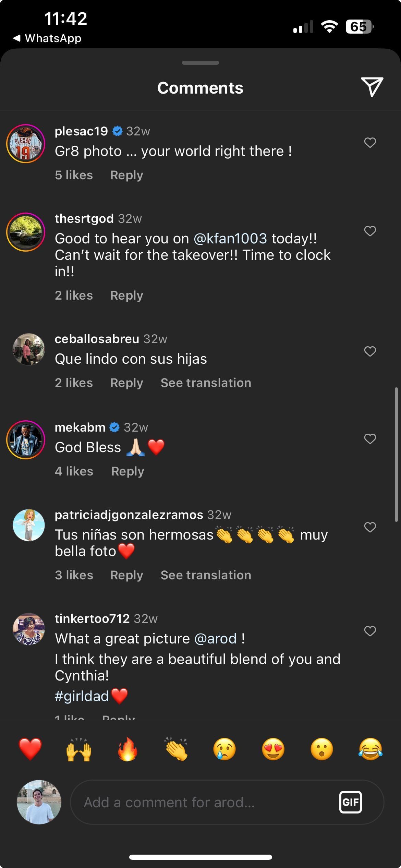Tap the share paper-plane icon

(x=372, y=87)
